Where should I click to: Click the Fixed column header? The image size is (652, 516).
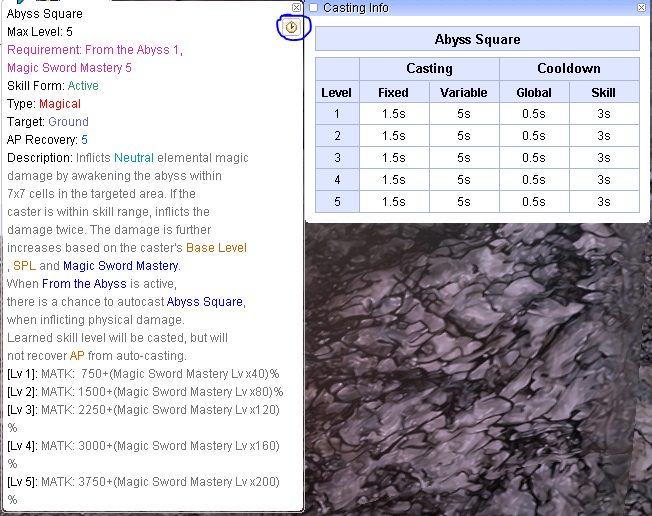pyautogui.click(x=393, y=93)
